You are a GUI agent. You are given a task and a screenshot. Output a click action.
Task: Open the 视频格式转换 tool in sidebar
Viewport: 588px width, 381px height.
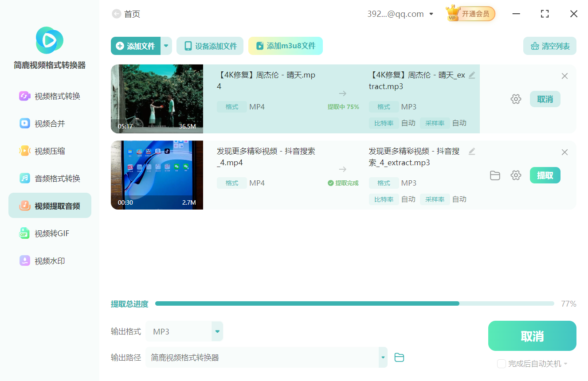coord(50,96)
